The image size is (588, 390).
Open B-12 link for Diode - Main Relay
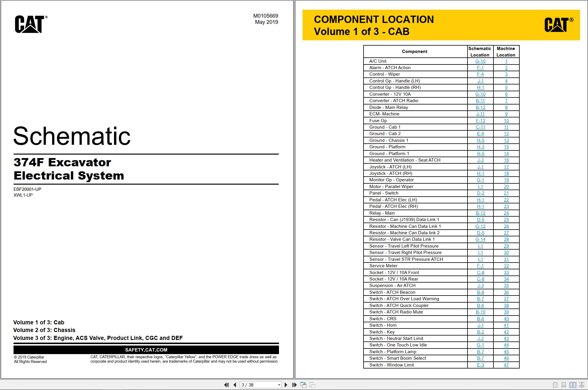480,107
